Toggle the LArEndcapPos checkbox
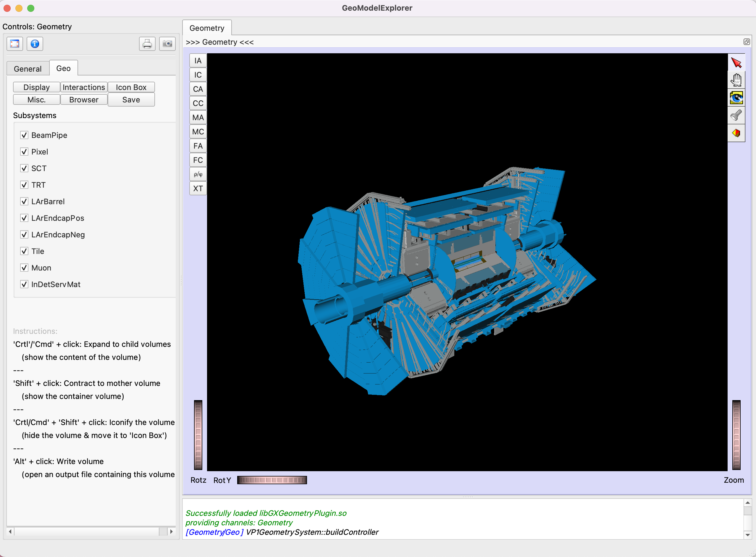This screenshot has width=756, height=557. [x=24, y=218]
